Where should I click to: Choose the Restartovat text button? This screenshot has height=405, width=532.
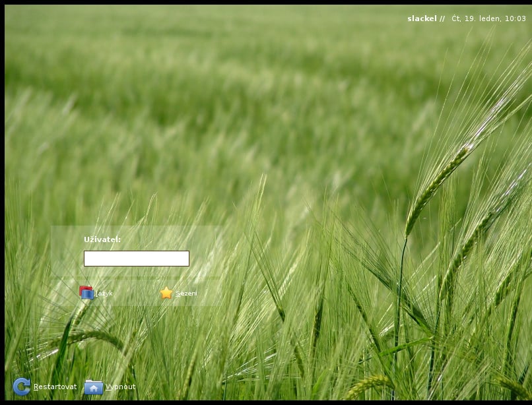(55, 387)
